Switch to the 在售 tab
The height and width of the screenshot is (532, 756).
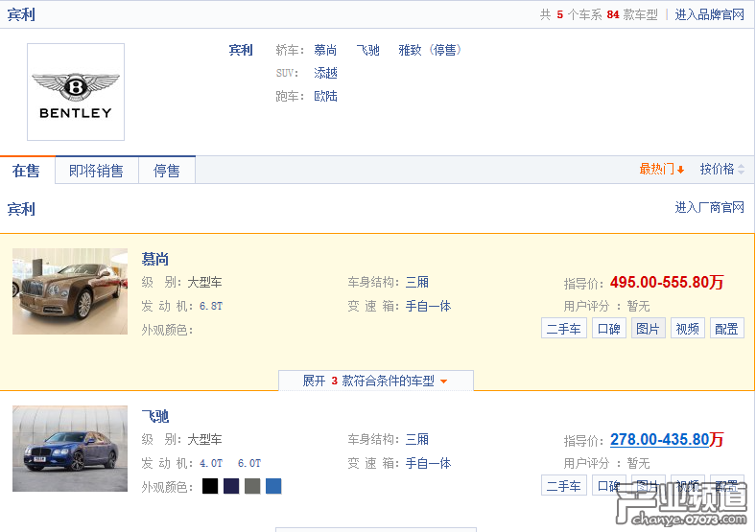pyautogui.click(x=27, y=171)
